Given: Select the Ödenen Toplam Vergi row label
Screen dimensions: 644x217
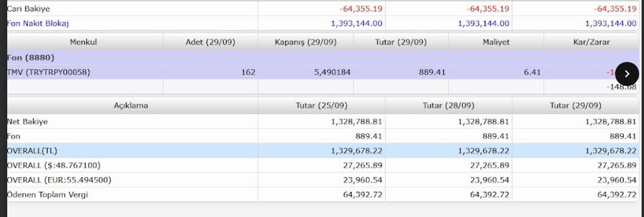Looking at the screenshot, I should [47, 195].
